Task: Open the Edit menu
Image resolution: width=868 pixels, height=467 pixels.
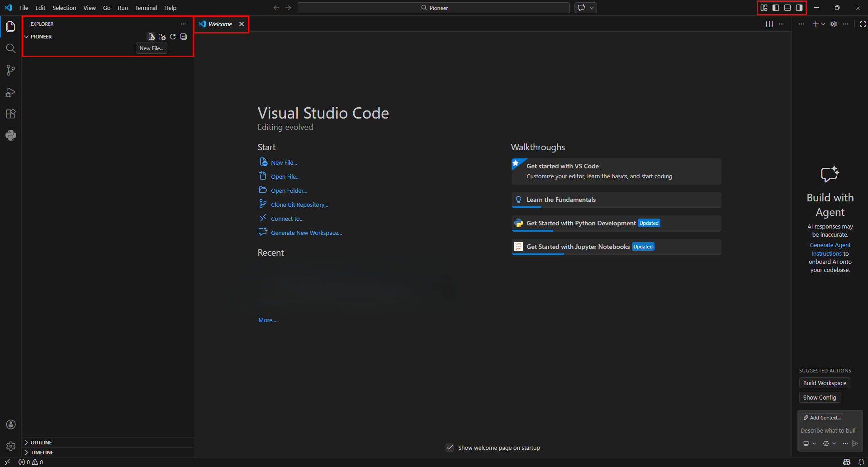Action: (x=40, y=8)
